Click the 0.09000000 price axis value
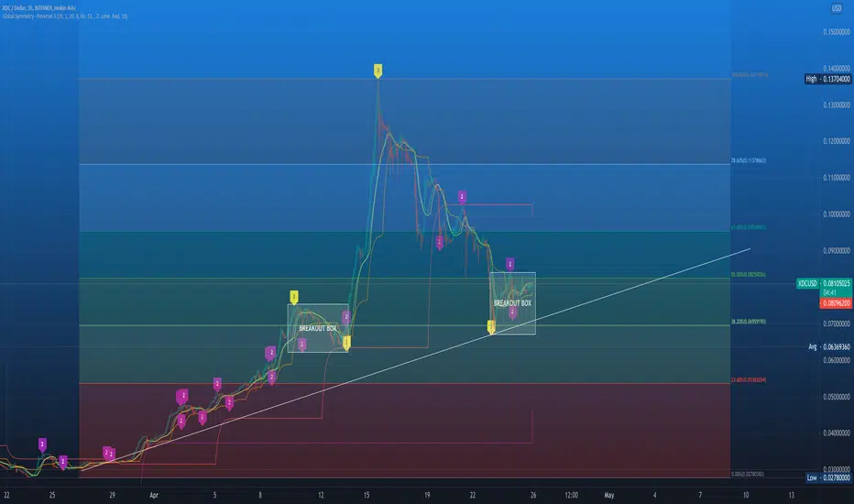 point(837,251)
